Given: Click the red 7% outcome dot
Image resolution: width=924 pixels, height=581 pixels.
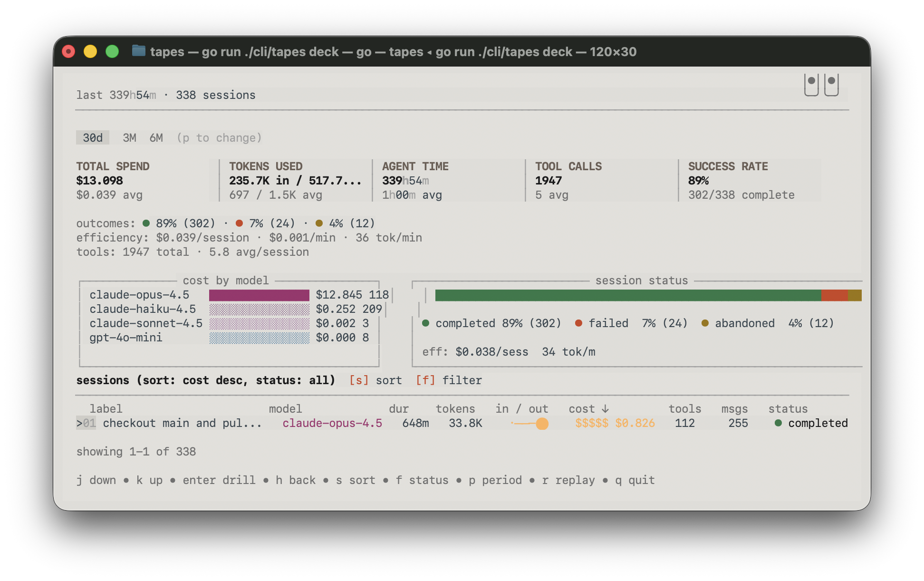Looking at the screenshot, I should click(239, 222).
